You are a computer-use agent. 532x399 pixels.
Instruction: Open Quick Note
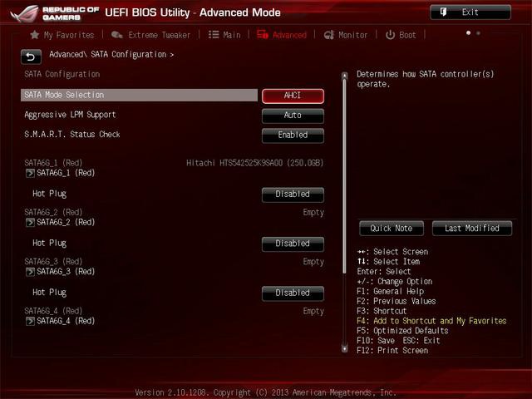pyautogui.click(x=392, y=228)
